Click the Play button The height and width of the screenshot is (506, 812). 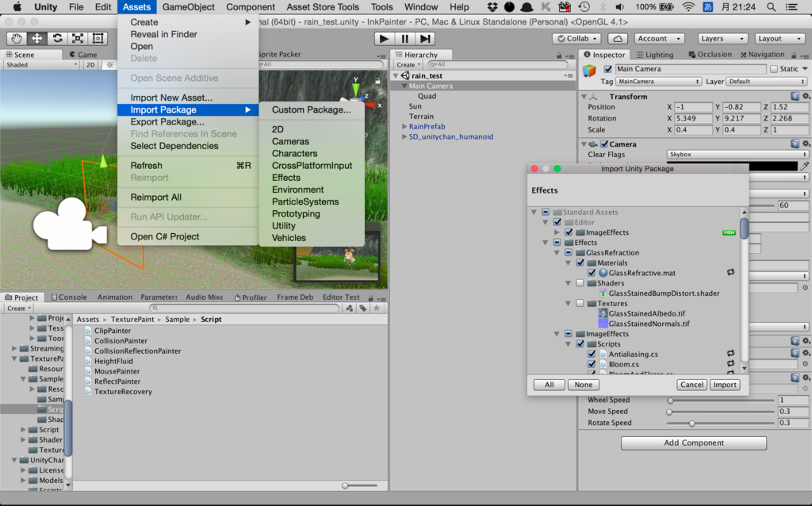[384, 38]
